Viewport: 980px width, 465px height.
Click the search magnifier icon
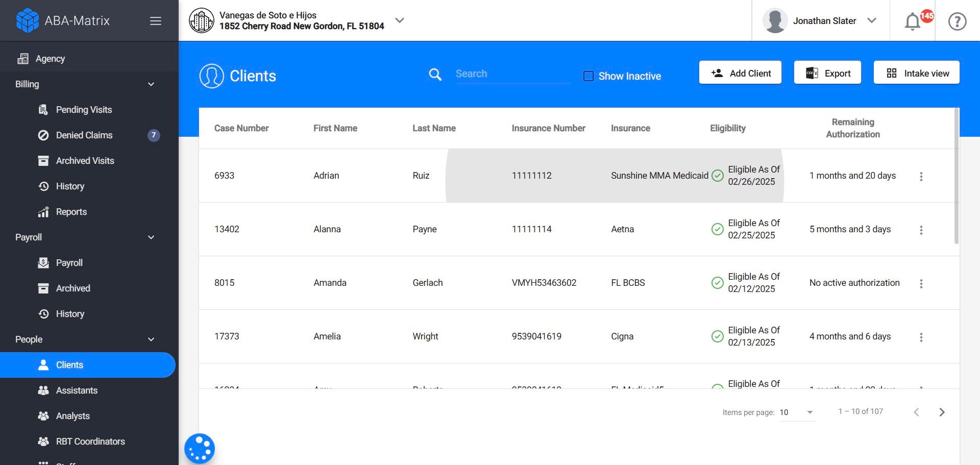click(x=435, y=75)
